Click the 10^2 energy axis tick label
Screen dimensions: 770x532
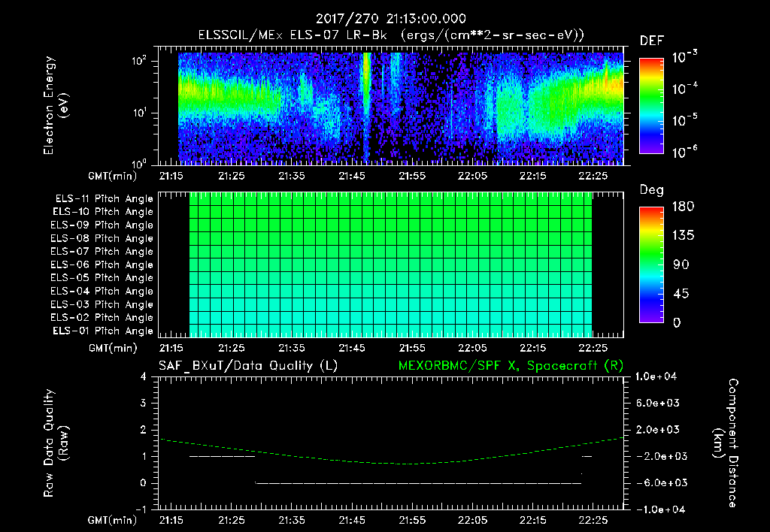point(138,61)
